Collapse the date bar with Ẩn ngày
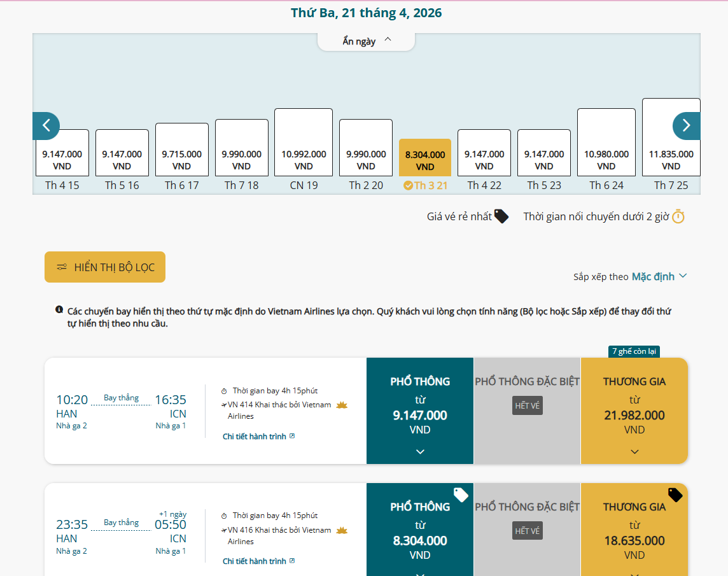This screenshot has height=576, width=728. tap(367, 41)
